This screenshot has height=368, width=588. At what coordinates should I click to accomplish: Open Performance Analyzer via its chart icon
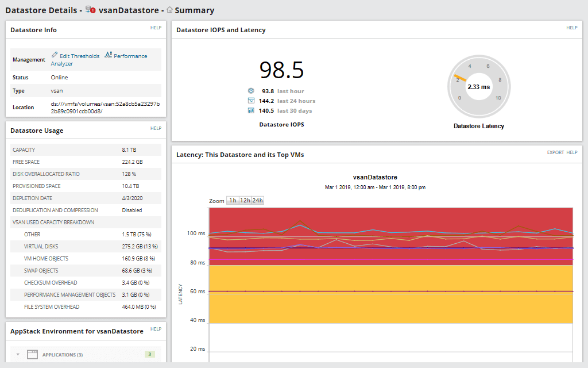[x=107, y=56]
